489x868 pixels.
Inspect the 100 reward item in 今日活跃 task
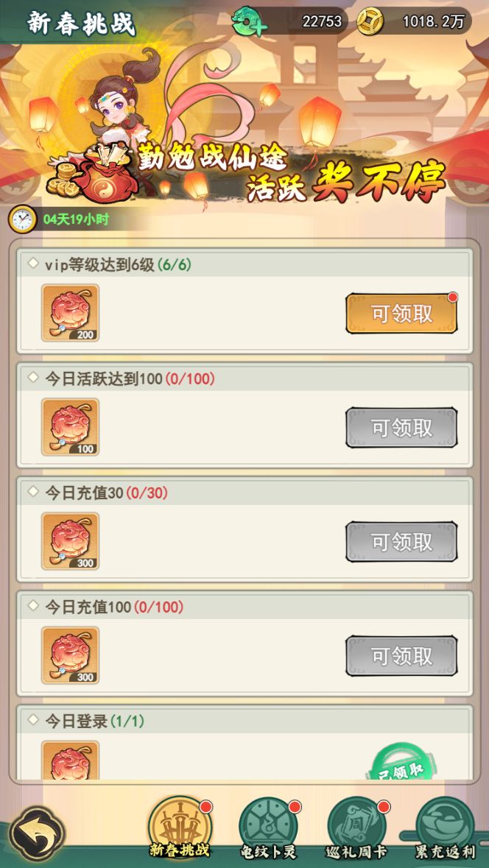(71, 427)
